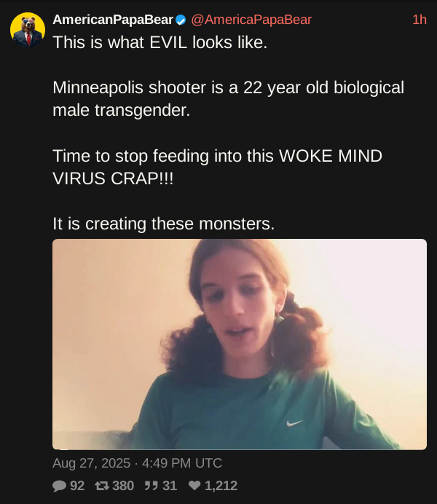Open the embedded video thumbnail
This screenshot has width=437, height=504.
coord(240,344)
